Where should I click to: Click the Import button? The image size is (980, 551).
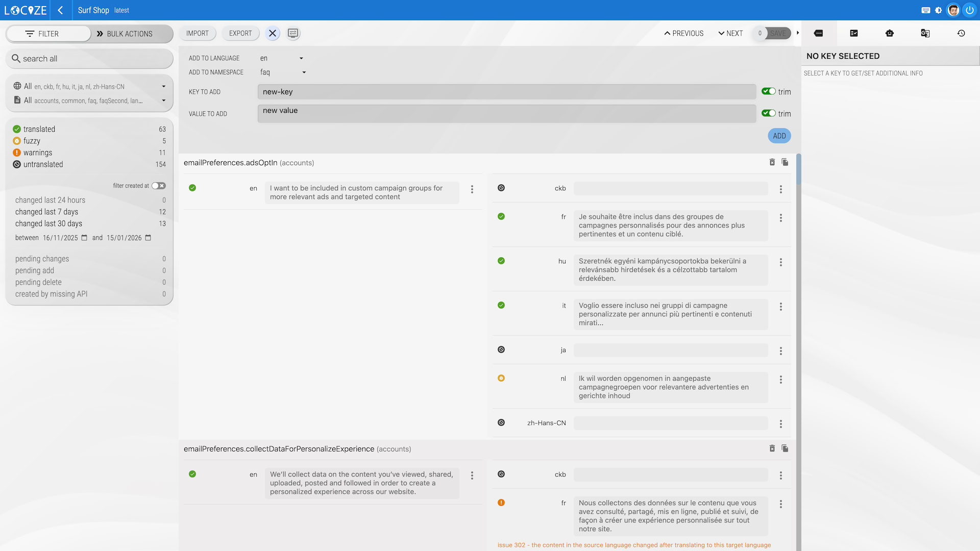click(198, 33)
